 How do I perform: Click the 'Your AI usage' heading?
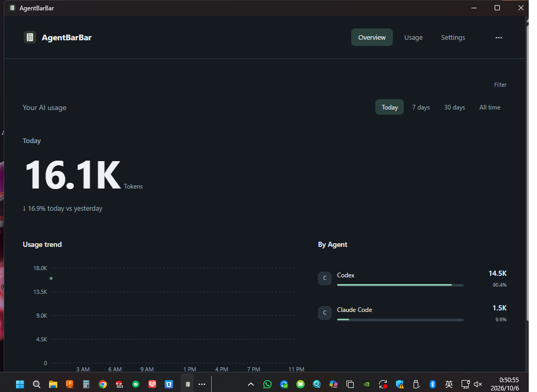[44, 107]
